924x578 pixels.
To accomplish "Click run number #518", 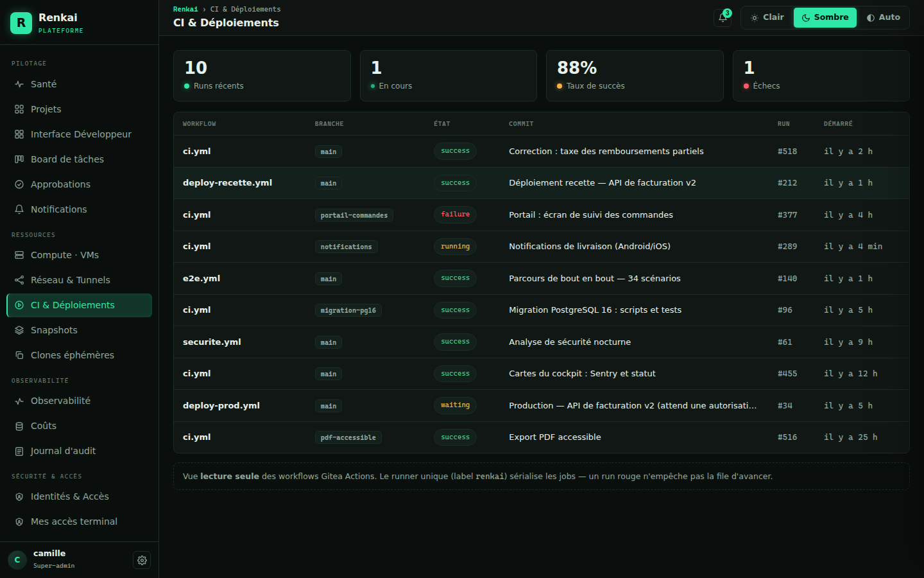I will 787,152.
